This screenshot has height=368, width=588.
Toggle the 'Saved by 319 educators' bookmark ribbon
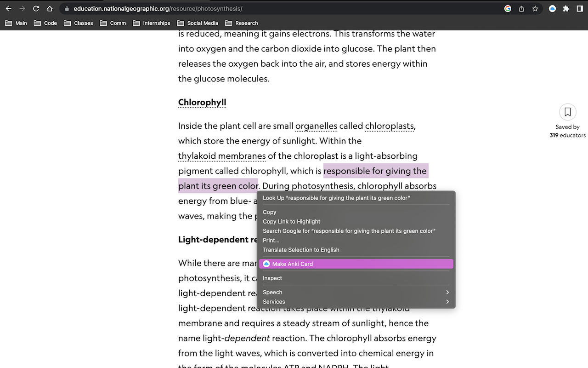point(568,112)
